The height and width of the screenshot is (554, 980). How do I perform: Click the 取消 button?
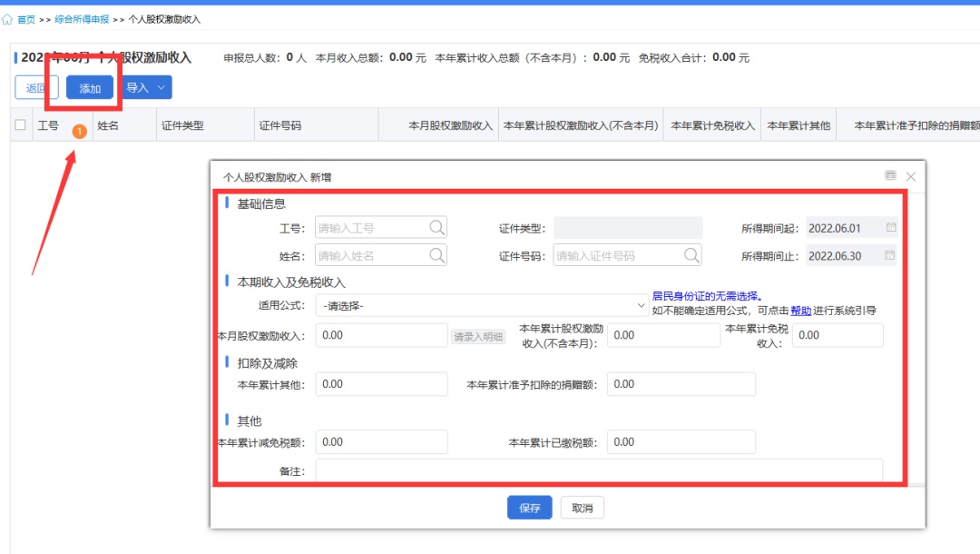coord(582,509)
